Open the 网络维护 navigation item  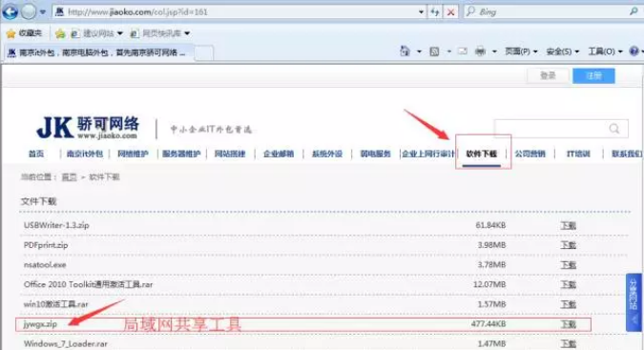coord(133,154)
